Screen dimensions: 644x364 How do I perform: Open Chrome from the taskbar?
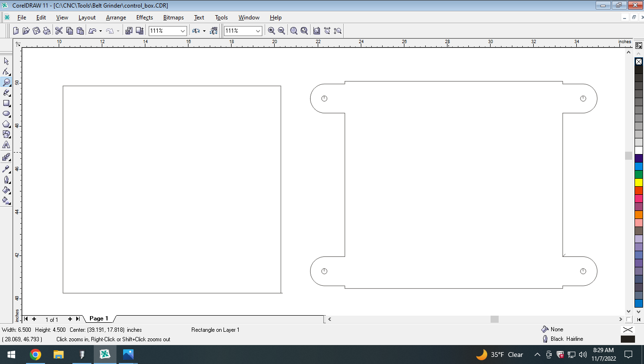click(x=36, y=354)
